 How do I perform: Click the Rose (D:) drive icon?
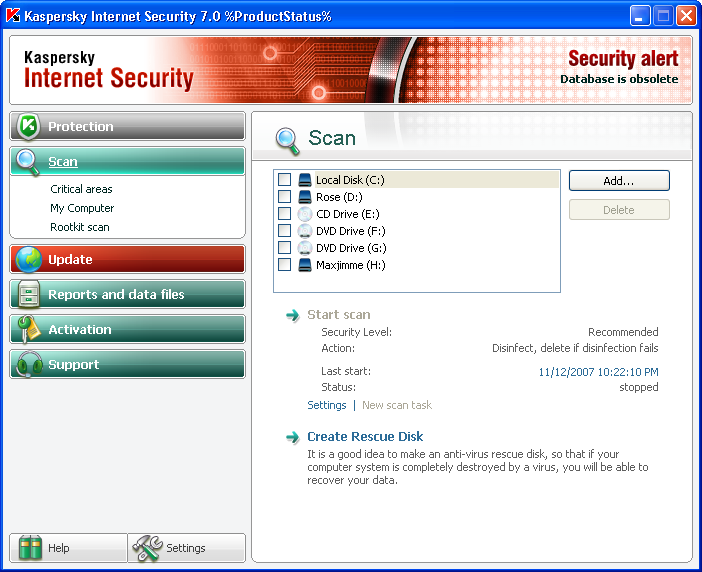point(305,197)
